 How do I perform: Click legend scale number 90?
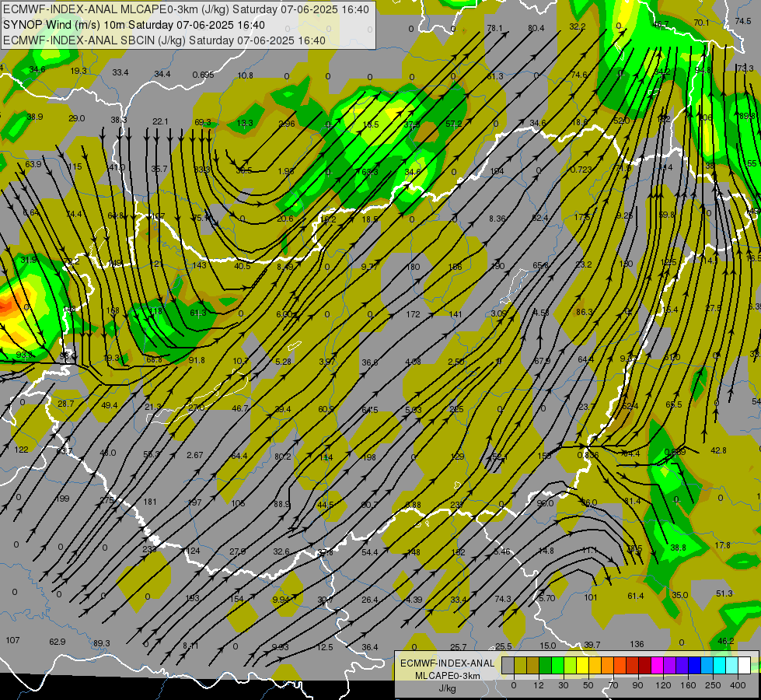[637, 685]
